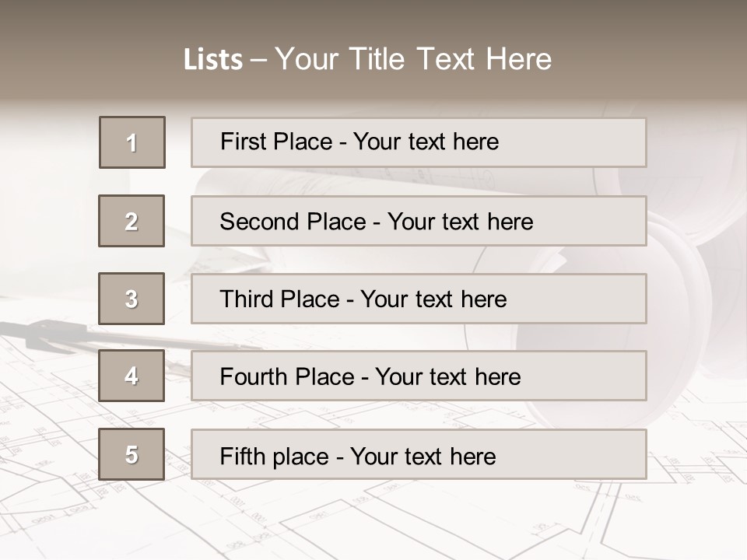This screenshot has height=560, width=747.
Task: Click the slide title text
Action: [367, 59]
